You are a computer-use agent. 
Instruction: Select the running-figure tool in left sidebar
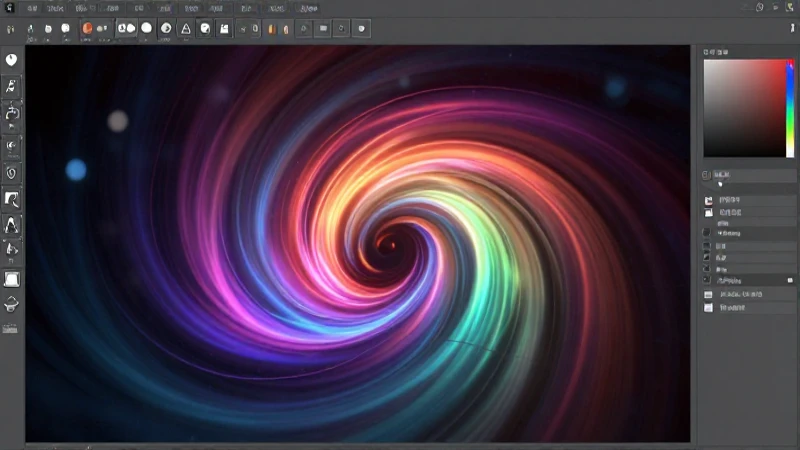coord(11,86)
